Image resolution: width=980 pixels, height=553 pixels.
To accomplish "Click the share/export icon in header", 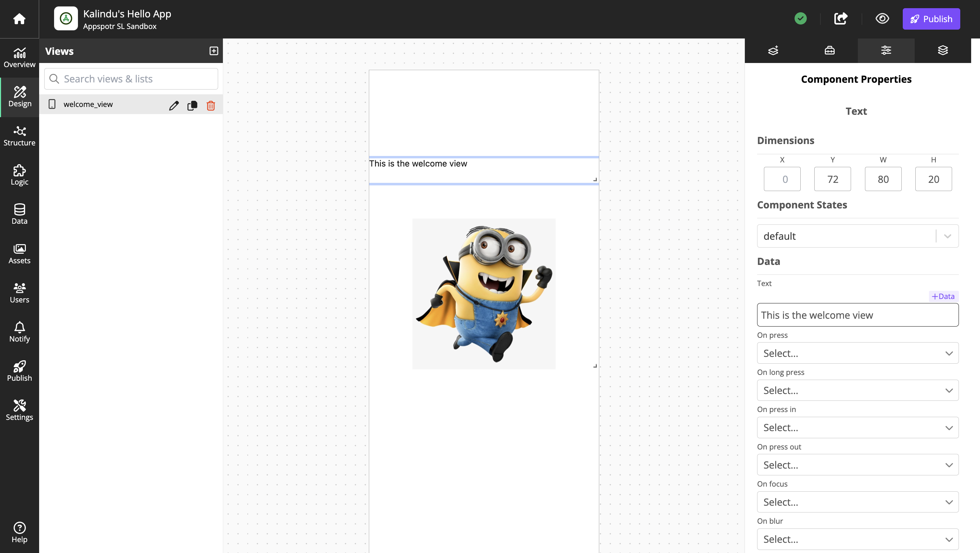I will [840, 19].
